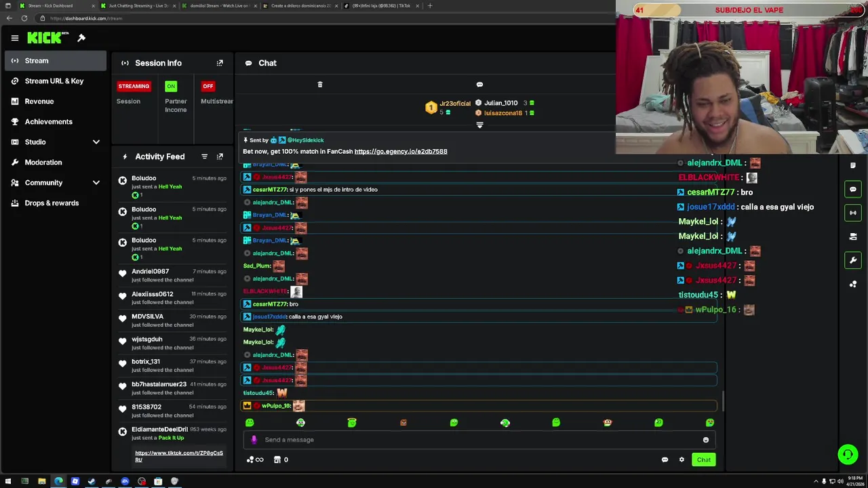Pop out the Session Info panel
Viewport: 868px width, 488px height.
(220, 63)
